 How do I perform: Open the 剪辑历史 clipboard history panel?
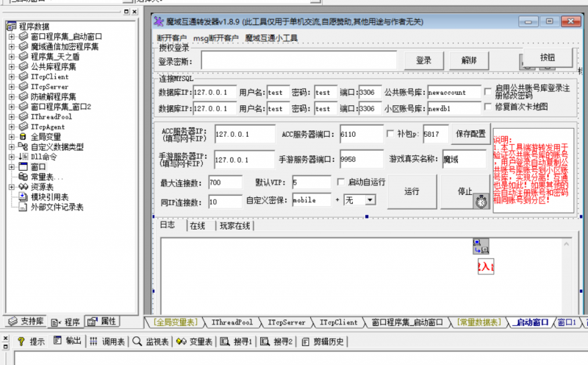point(323,341)
